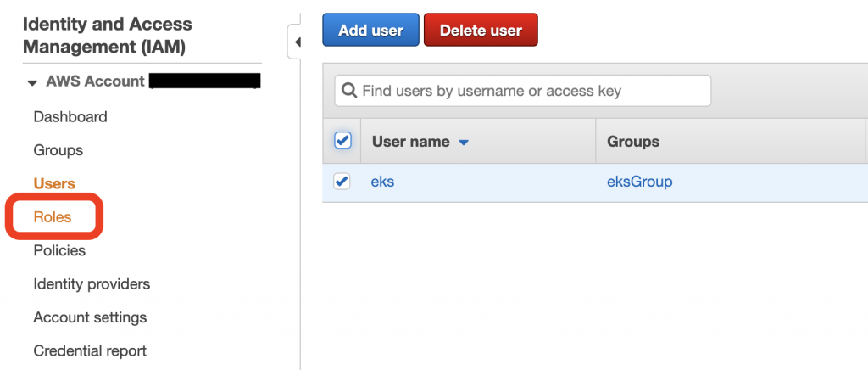Viewport: 868px width, 370px height.
Task: Open Account settings
Action: coord(90,317)
